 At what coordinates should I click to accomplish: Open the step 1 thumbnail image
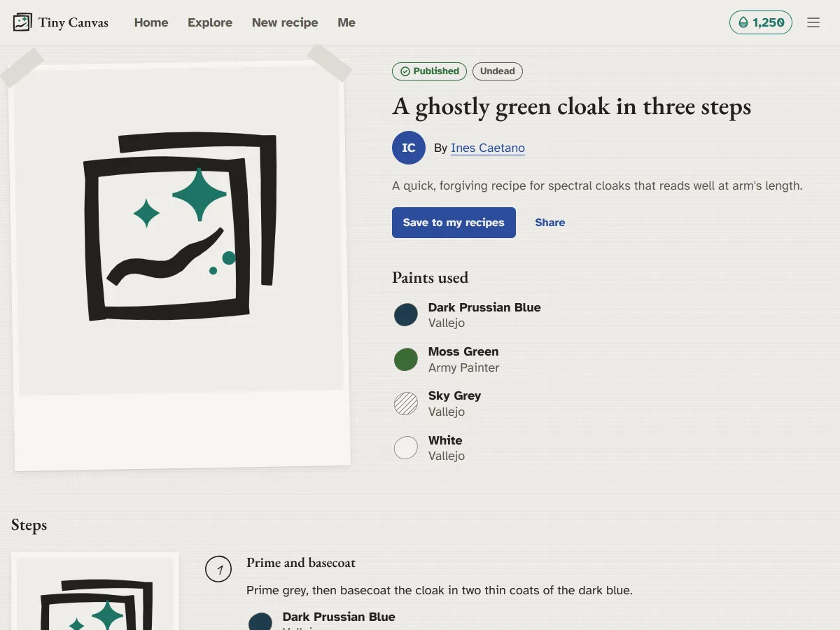95,591
